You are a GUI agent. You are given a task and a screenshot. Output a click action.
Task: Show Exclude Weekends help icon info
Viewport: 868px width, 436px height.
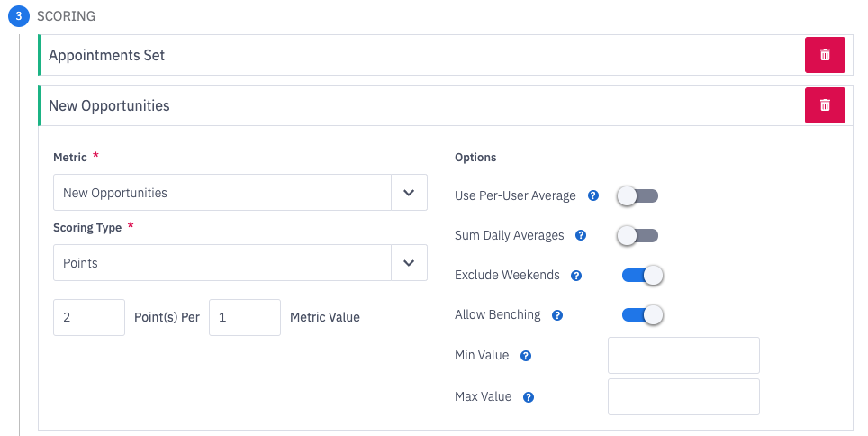pos(576,276)
